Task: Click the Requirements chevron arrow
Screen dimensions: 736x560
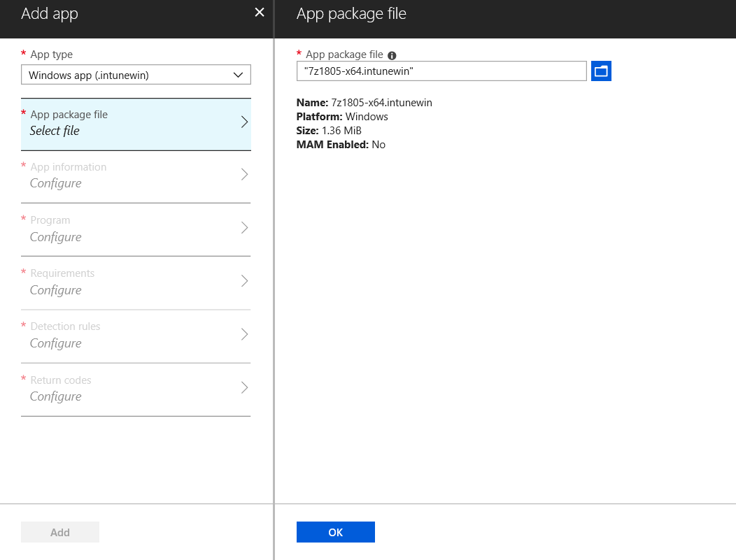Action: 243,282
